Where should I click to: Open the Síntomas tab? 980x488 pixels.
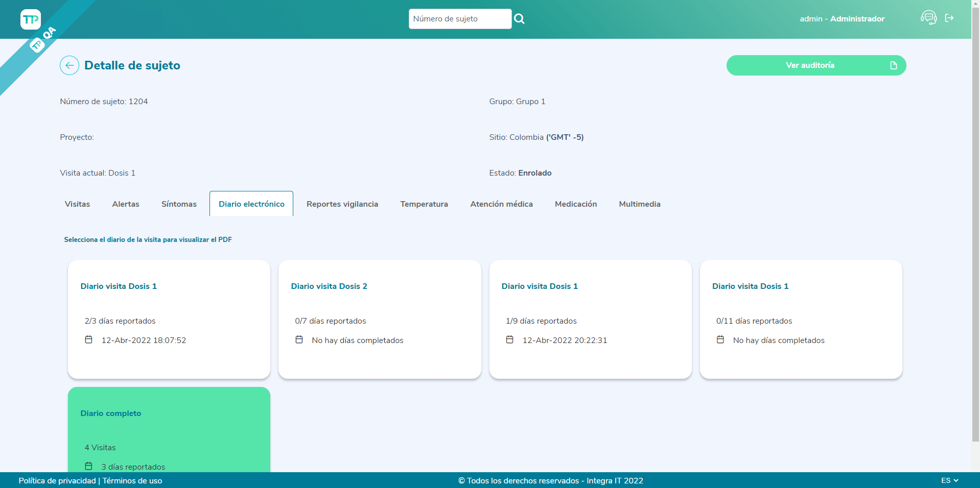click(179, 204)
